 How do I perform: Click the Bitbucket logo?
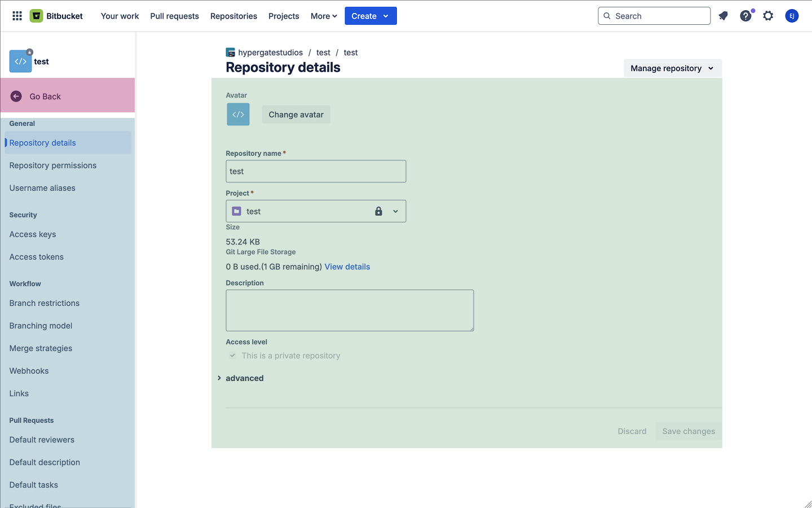pos(37,16)
